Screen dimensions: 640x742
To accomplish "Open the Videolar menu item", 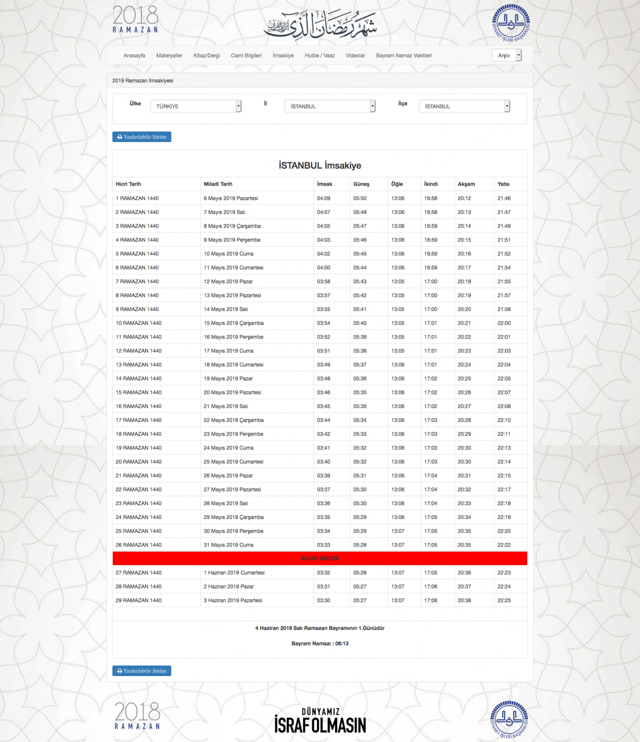I will point(355,56).
